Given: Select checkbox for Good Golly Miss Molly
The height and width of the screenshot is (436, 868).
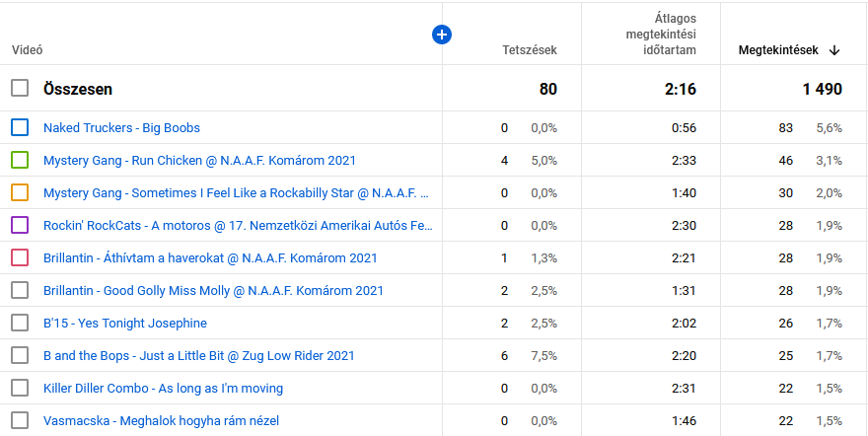Looking at the screenshot, I should click(20, 291).
